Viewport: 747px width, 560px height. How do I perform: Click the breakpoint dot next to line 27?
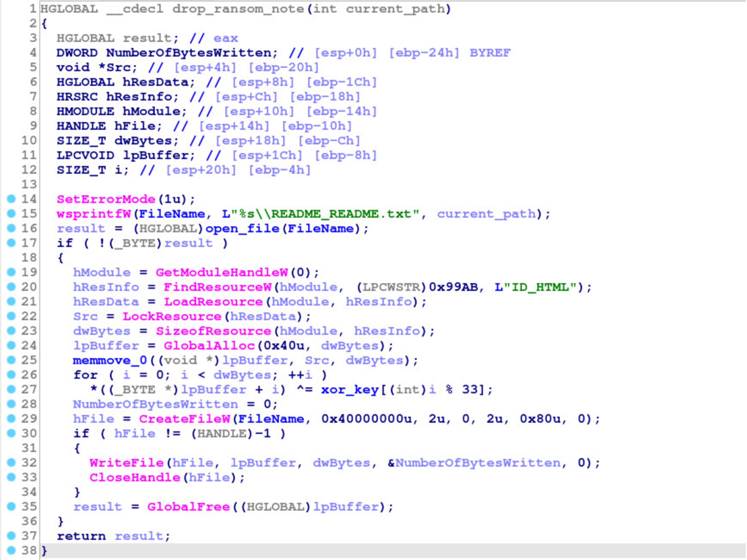coord(11,390)
